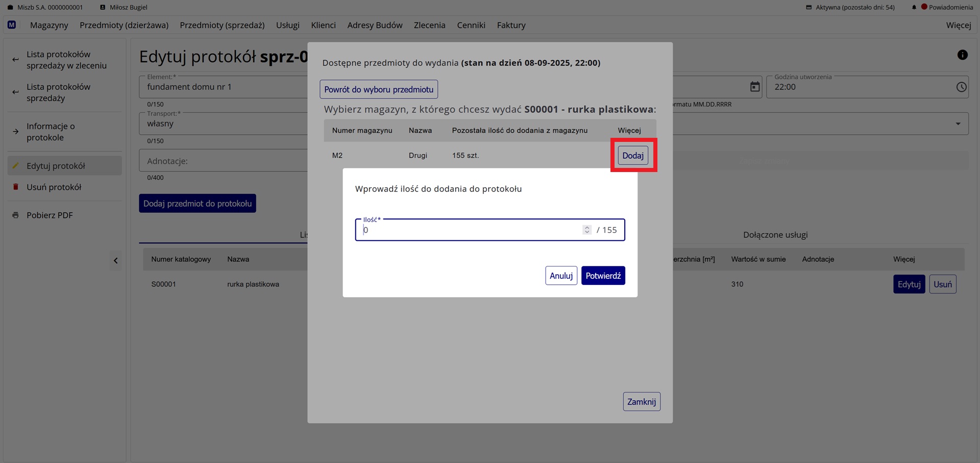Click the Powiadomienia bell icon

(x=914, y=8)
